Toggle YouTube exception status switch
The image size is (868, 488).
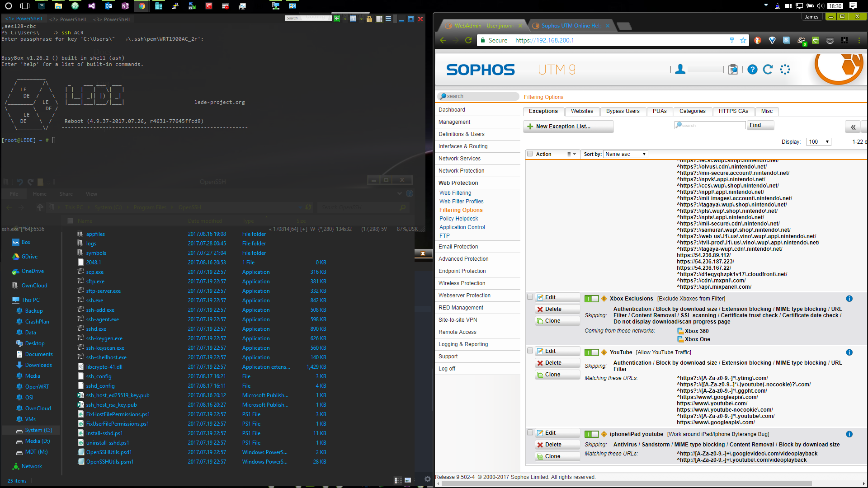tap(591, 352)
